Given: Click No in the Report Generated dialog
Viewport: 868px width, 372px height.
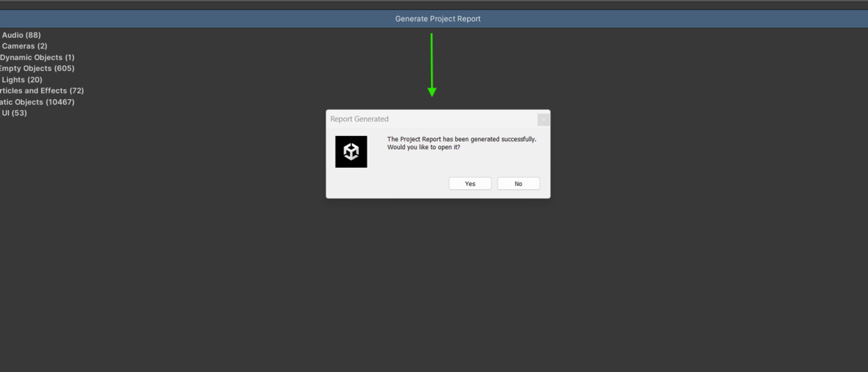Looking at the screenshot, I should click(519, 184).
